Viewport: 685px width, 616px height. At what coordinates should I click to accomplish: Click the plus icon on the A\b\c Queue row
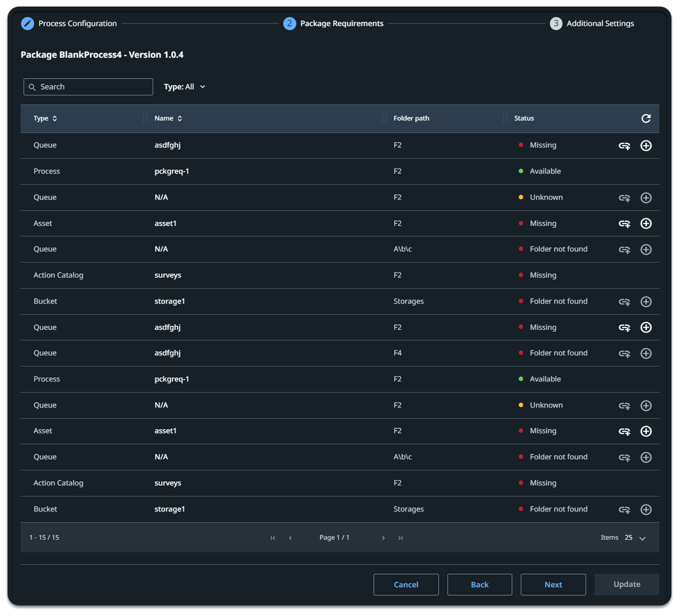pos(646,250)
